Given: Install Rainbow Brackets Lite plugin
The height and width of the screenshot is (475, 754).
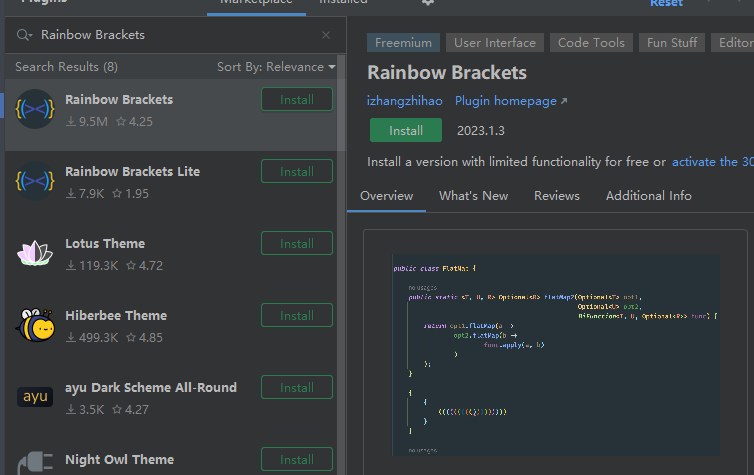Looking at the screenshot, I should coord(297,172).
